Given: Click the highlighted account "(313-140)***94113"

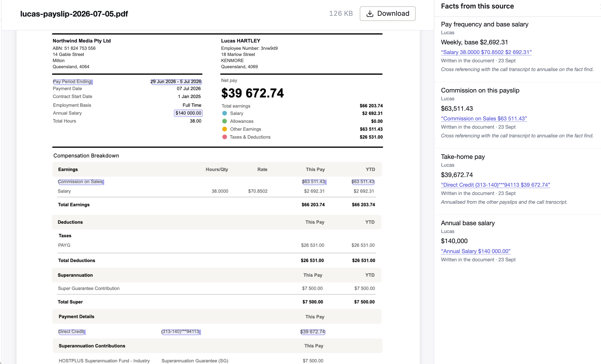Looking at the screenshot, I should click(x=181, y=332).
